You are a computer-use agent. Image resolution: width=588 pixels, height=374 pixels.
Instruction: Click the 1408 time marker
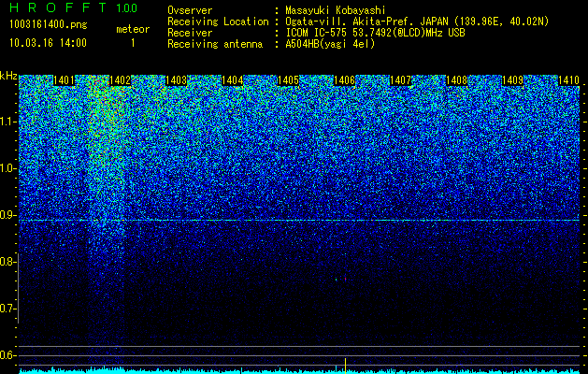pos(456,80)
